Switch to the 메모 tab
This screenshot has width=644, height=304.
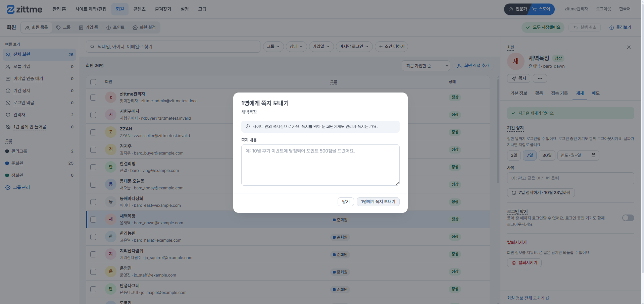click(596, 93)
